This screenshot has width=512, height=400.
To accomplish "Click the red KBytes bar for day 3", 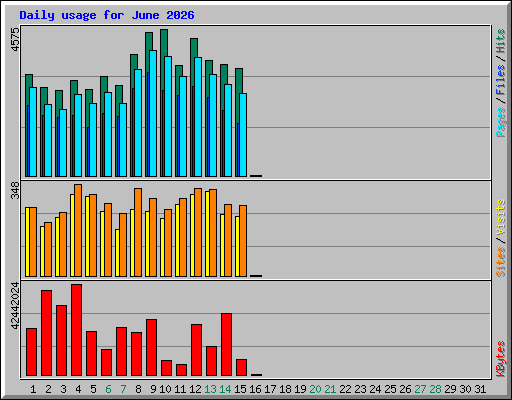I will point(61,341).
